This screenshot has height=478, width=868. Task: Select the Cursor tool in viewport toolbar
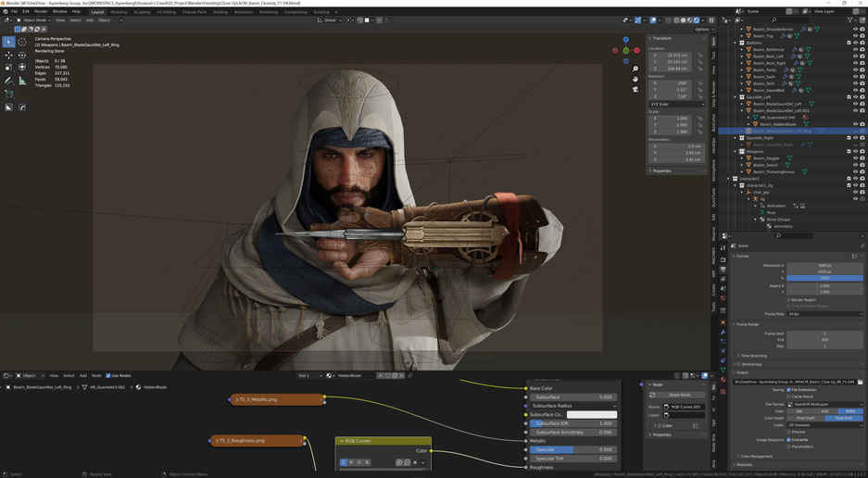click(x=22, y=42)
